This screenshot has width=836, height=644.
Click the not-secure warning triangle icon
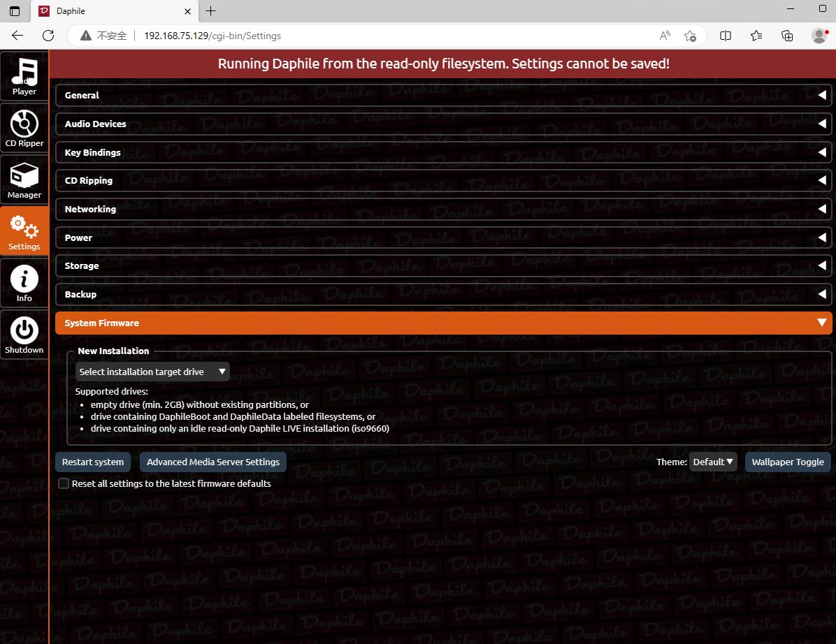click(85, 36)
